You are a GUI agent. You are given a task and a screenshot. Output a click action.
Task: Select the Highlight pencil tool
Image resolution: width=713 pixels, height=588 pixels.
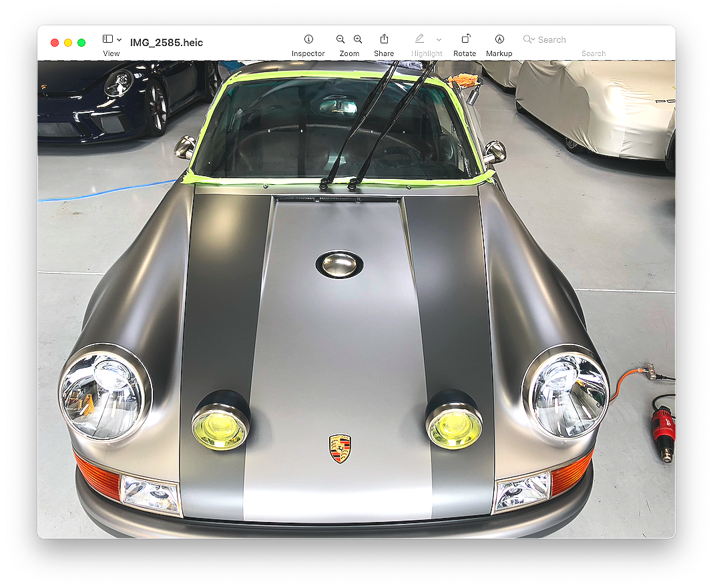tap(419, 39)
